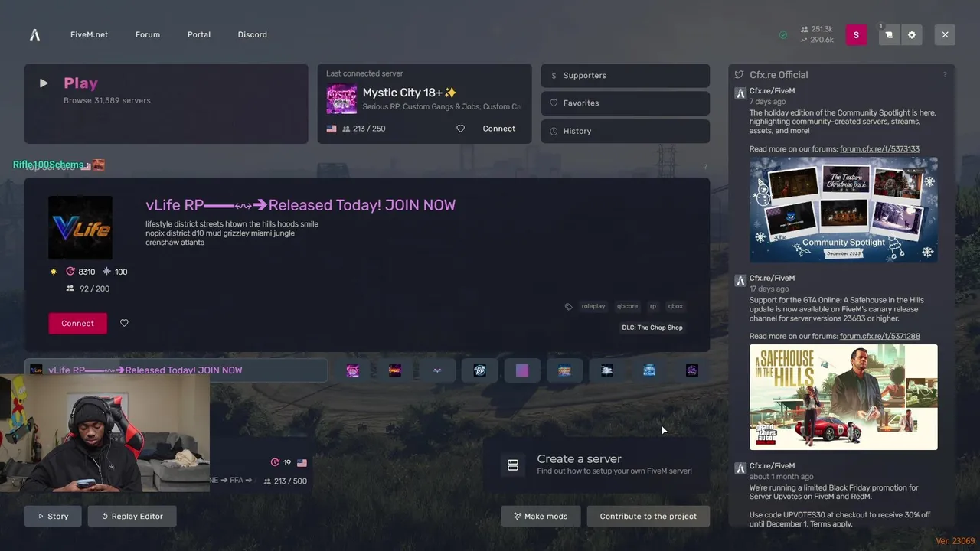This screenshot has height=551, width=980.
Task: Open the FiveM.net menu link
Action: pyautogui.click(x=89, y=34)
